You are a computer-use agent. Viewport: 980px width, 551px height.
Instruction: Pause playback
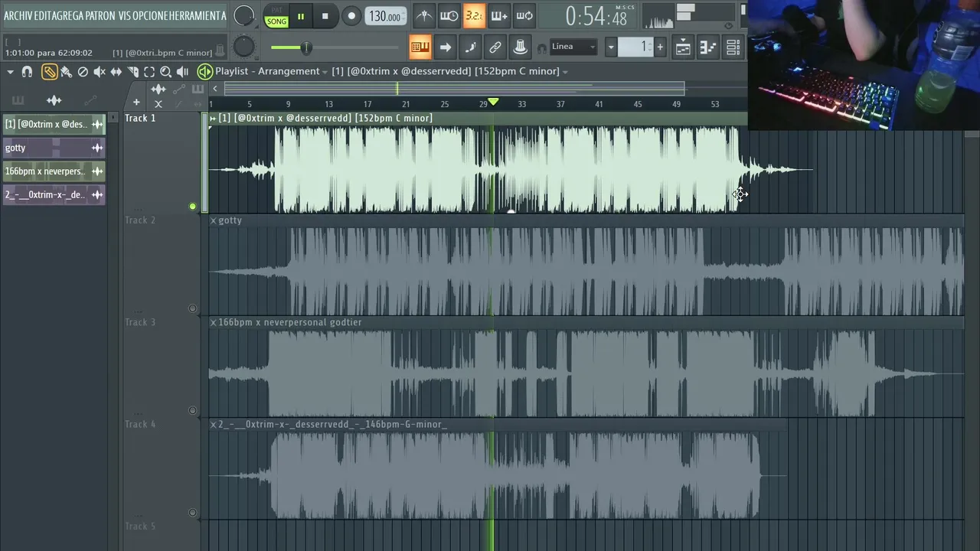[x=301, y=16]
